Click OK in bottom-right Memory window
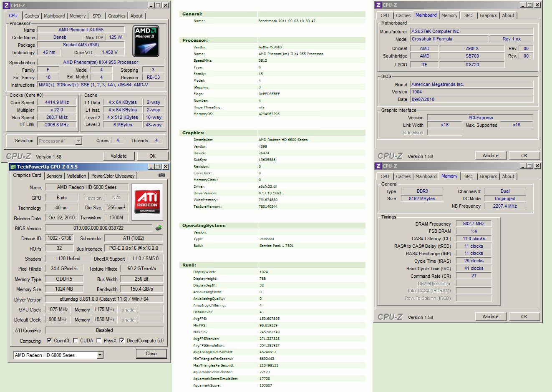 (x=524, y=317)
